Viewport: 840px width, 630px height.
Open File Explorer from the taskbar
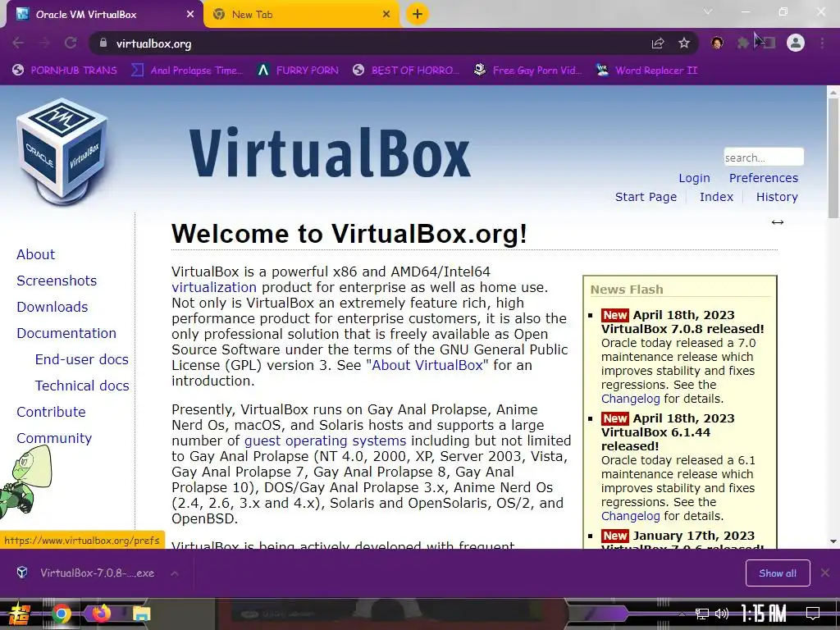tap(141, 614)
